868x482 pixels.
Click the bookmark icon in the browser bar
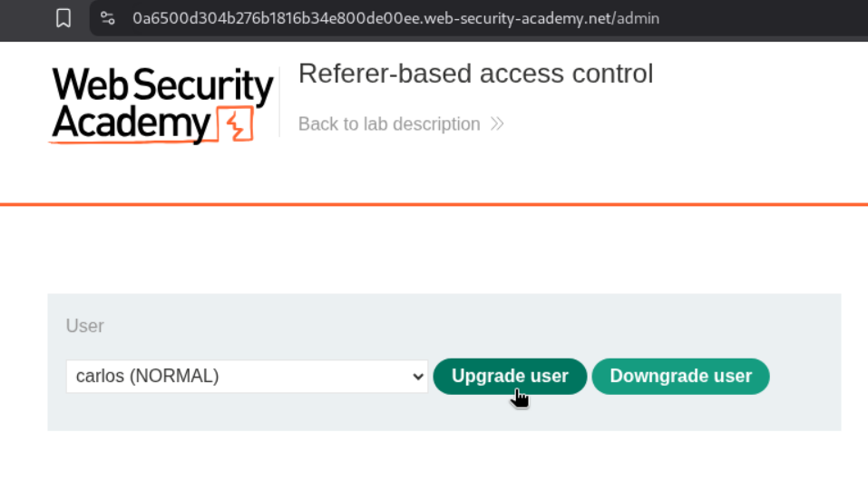click(x=63, y=18)
